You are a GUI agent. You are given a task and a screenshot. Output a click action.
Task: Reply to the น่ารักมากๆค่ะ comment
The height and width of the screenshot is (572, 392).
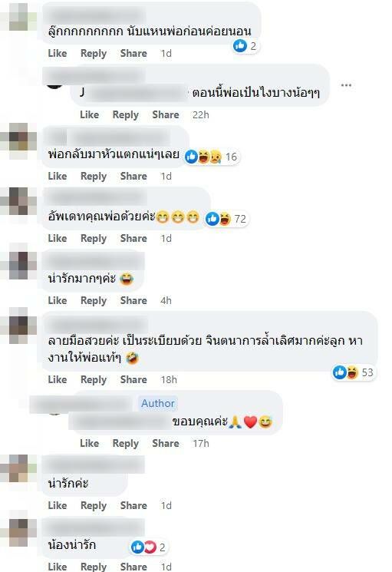(x=94, y=301)
